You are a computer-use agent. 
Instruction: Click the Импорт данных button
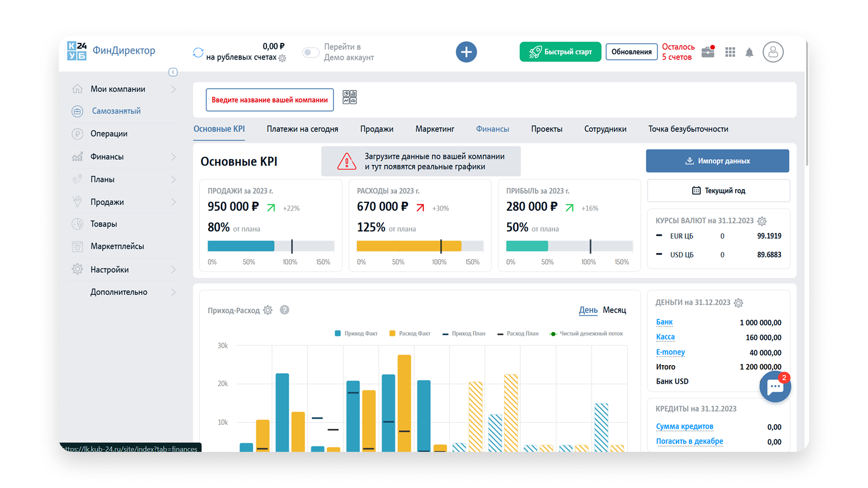(717, 161)
